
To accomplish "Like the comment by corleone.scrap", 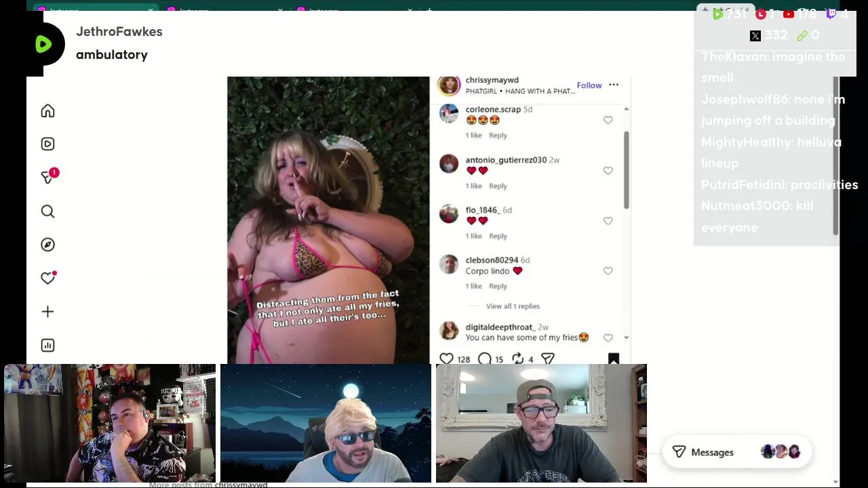I will (x=608, y=121).
